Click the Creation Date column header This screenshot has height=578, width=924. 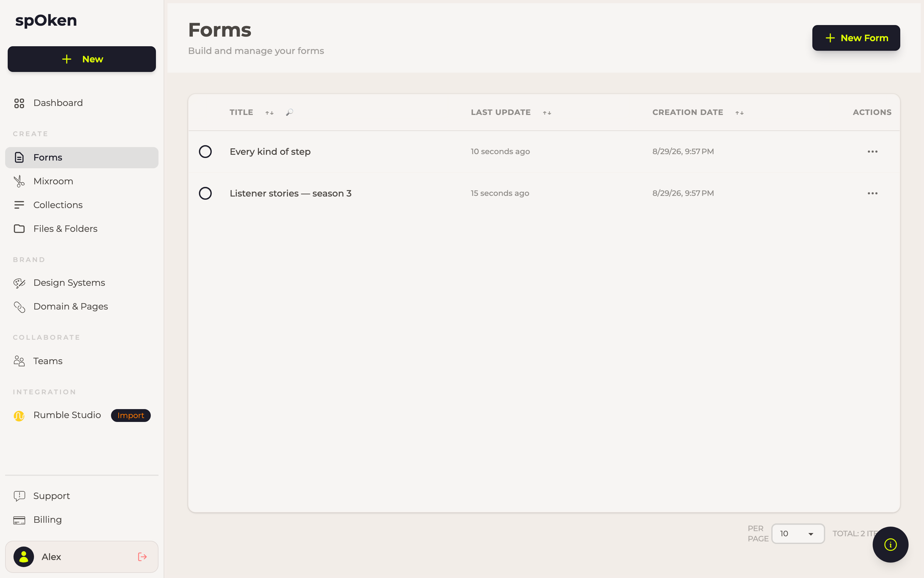point(688,112)
